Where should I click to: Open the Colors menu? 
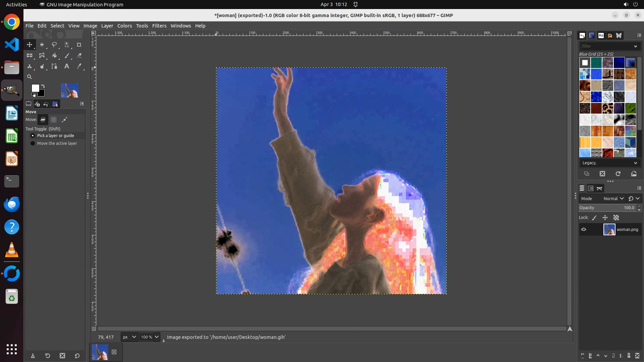[x=124, y=26]
